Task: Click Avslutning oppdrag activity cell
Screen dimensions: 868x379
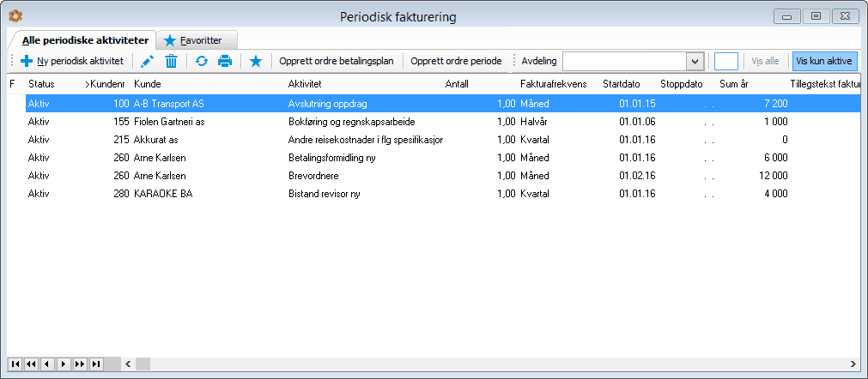Action: 327,103
